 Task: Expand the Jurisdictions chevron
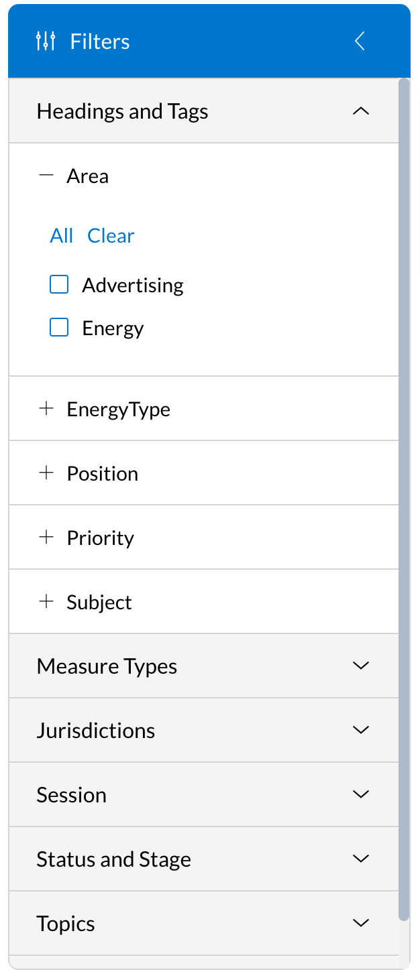tap(360, 730)
